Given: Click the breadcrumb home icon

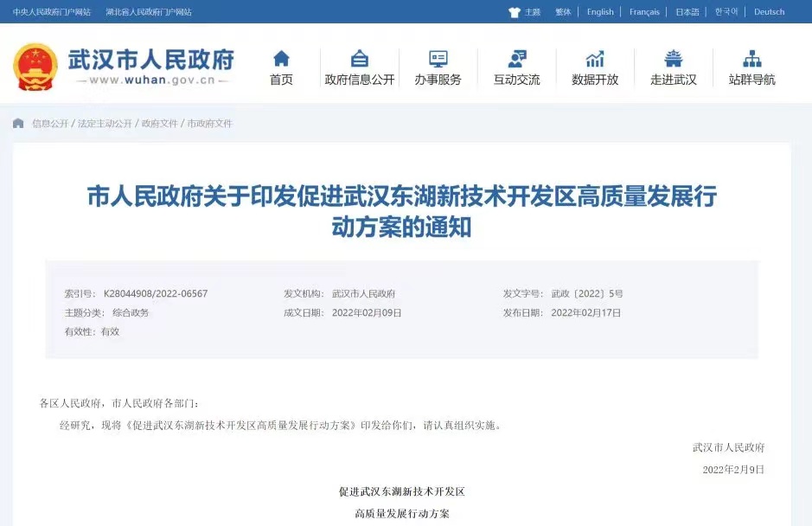Looking at the screenshot, I should point(18,124).
